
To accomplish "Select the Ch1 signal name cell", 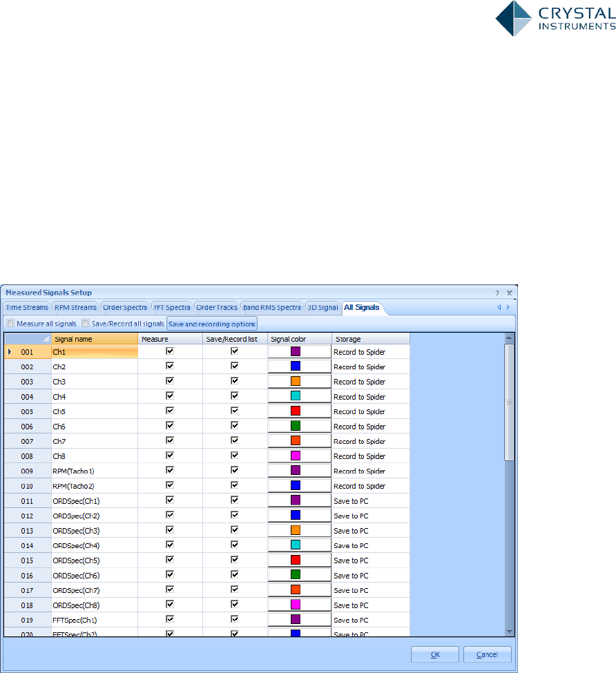I will tap(95, 352).
